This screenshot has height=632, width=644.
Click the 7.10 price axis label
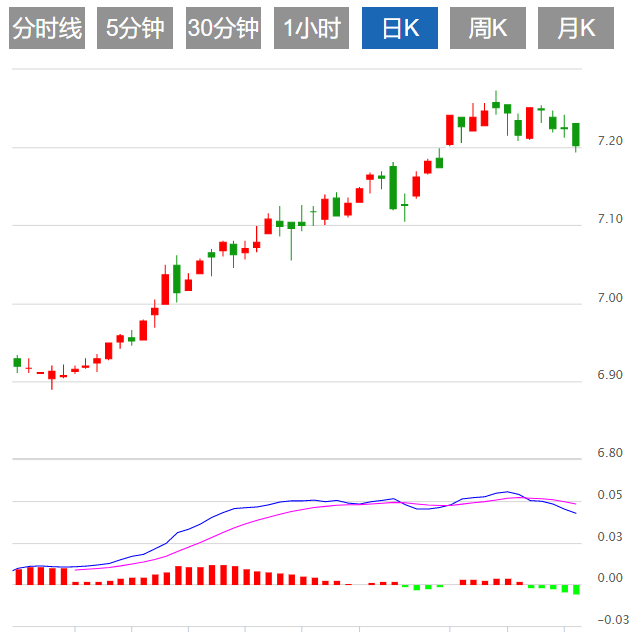(x=609, y=219)
